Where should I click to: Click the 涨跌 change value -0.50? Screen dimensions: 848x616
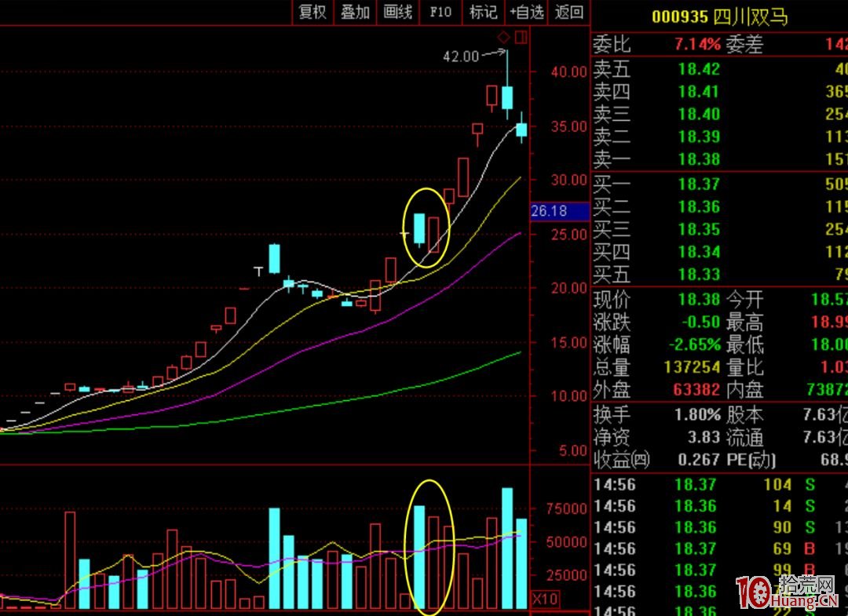click(x=700, y=322)
